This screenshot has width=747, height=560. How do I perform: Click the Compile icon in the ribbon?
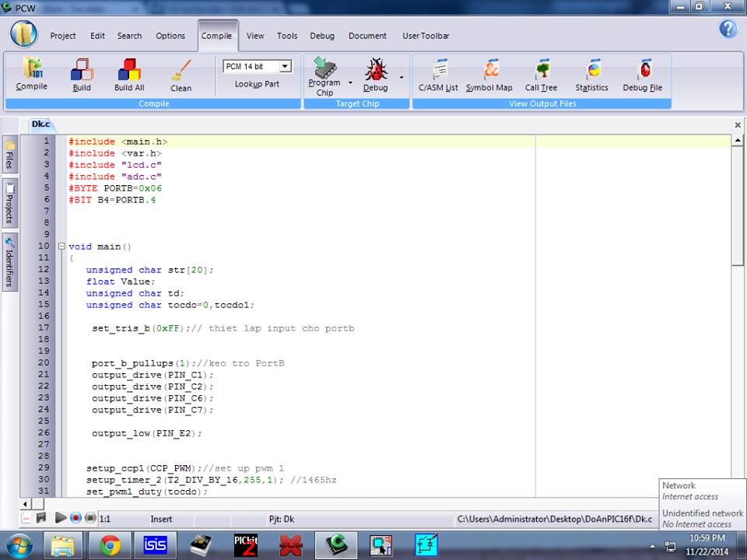pyautogui.click(x=31, y=74)
